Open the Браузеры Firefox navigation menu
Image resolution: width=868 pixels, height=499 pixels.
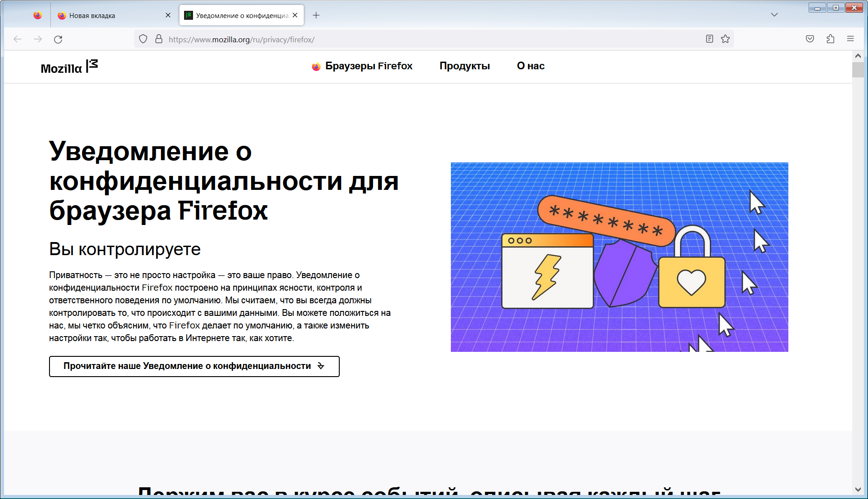[362, 66]
